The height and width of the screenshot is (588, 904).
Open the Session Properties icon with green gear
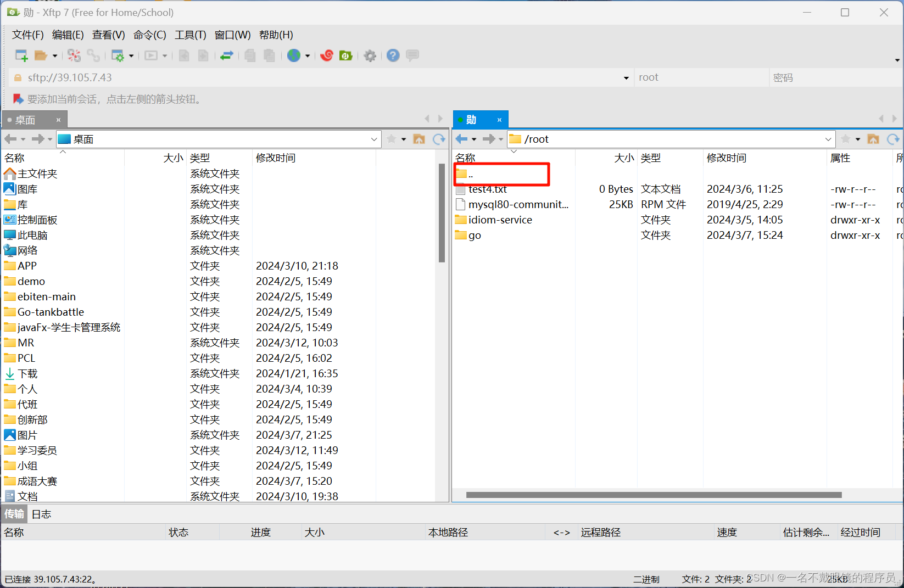[x=118, y=55]
